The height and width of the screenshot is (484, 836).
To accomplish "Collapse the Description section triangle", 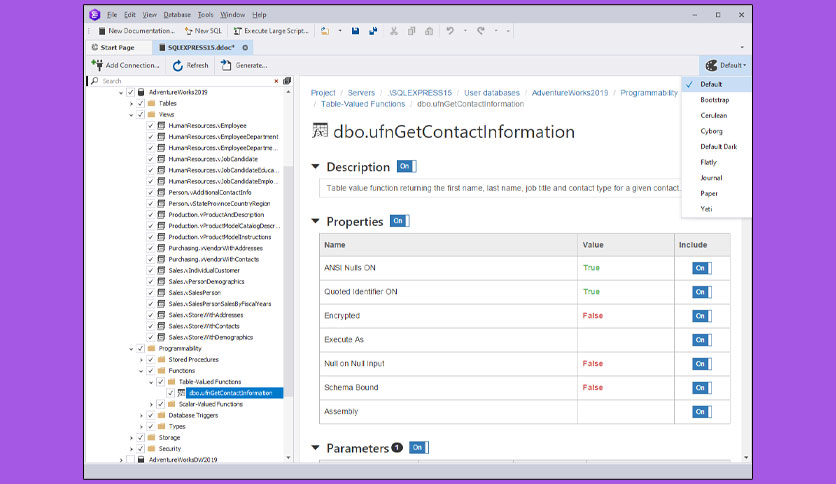I will coord(316,167).
